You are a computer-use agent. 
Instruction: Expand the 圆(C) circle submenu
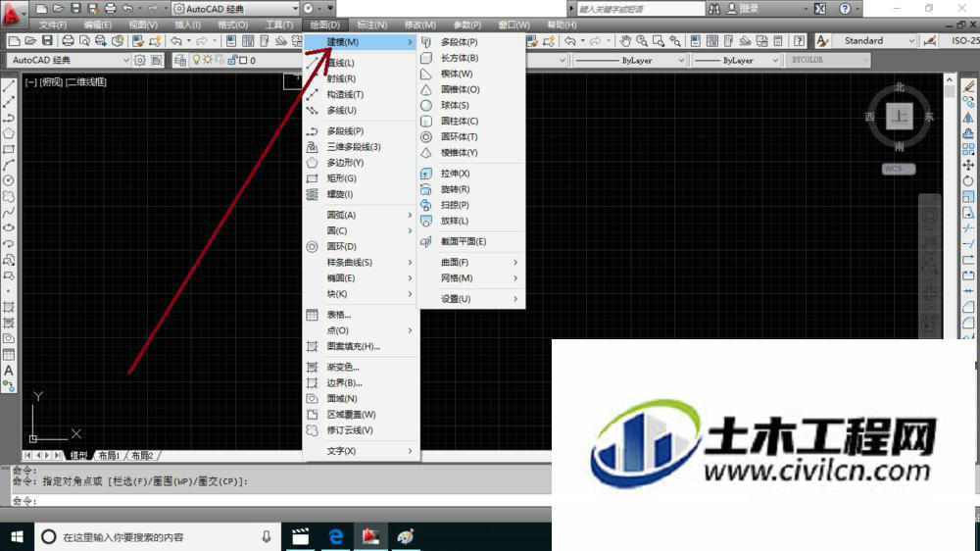361,230
